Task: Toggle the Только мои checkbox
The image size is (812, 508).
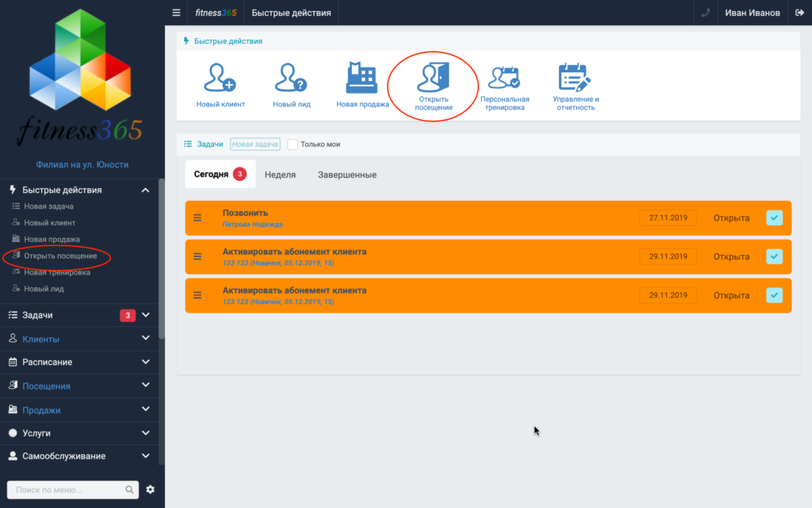Action: coord(293,144)
